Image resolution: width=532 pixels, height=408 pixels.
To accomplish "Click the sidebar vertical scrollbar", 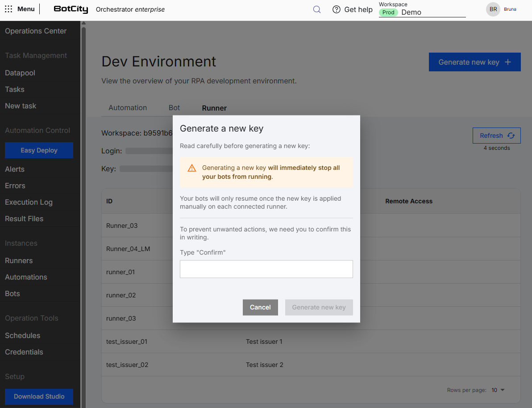I will point(83,214).
